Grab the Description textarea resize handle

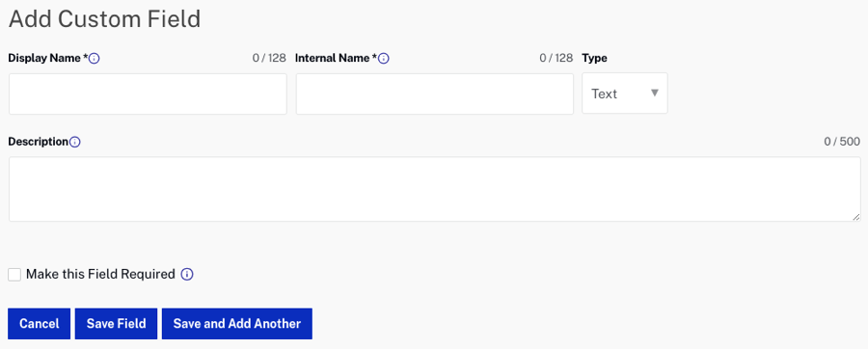855,217
